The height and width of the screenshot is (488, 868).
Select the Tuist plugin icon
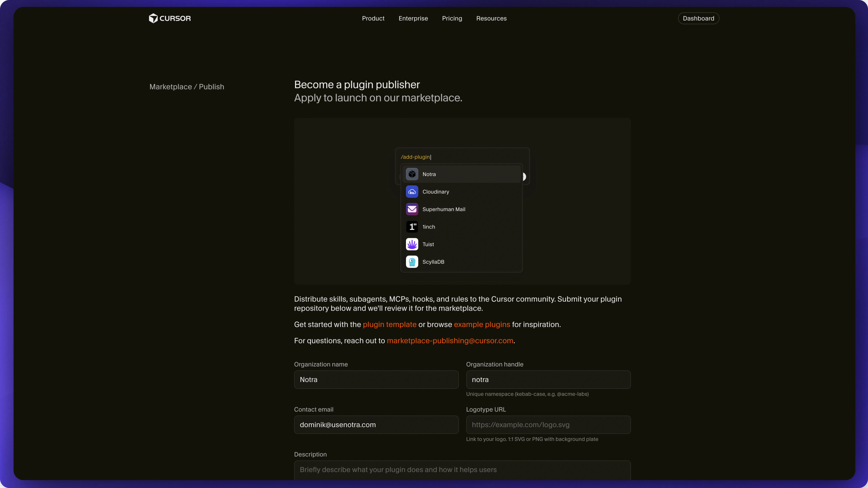tap(412, 244)
